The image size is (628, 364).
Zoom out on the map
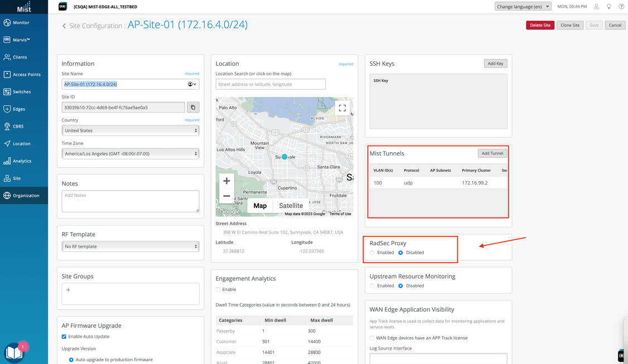point(226,196)
